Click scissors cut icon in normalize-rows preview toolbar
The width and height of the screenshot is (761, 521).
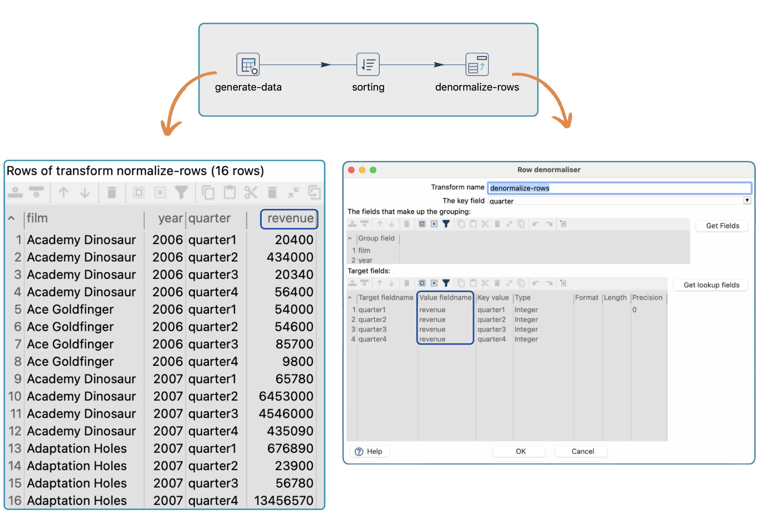point(250,192)
